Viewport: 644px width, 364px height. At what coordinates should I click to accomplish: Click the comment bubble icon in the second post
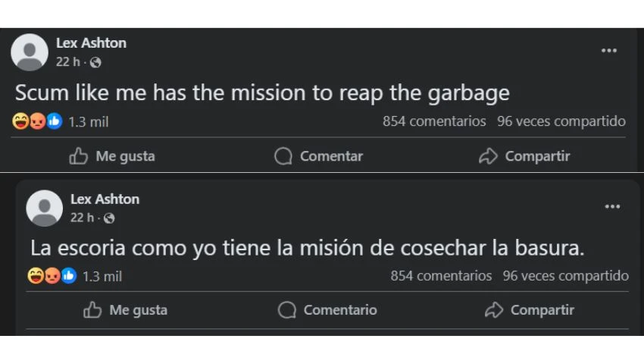pos(286,309)
